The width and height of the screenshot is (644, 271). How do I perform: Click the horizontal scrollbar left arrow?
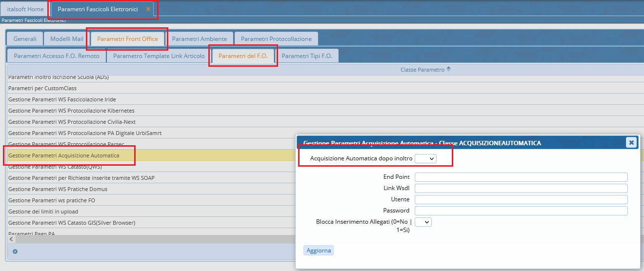tap(11, 239)
